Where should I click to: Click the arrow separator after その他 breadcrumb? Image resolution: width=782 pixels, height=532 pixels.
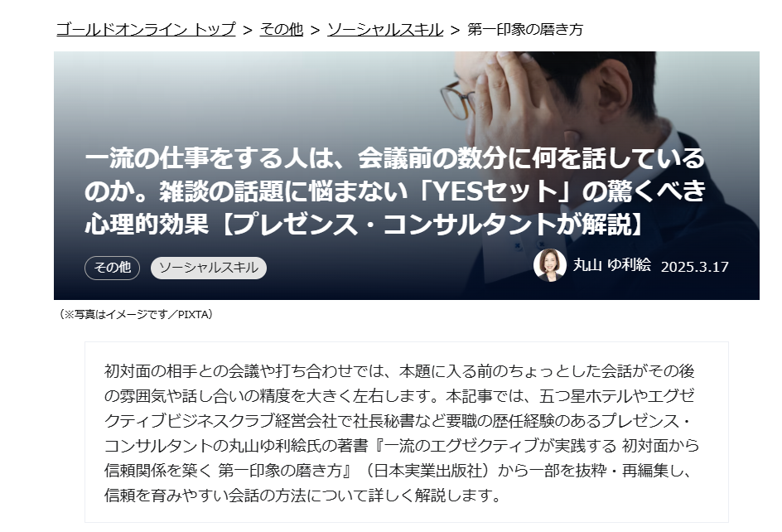315,30
